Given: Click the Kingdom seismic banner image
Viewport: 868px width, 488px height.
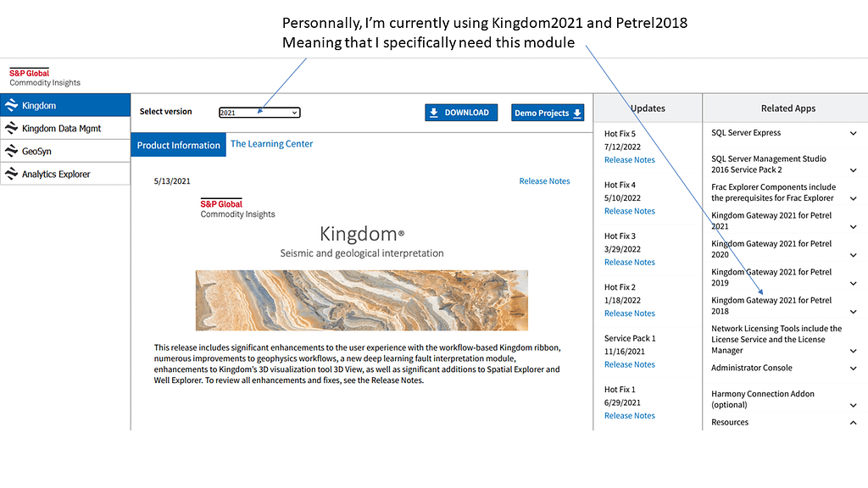Looking at the screenshot, I should point(361,300).
